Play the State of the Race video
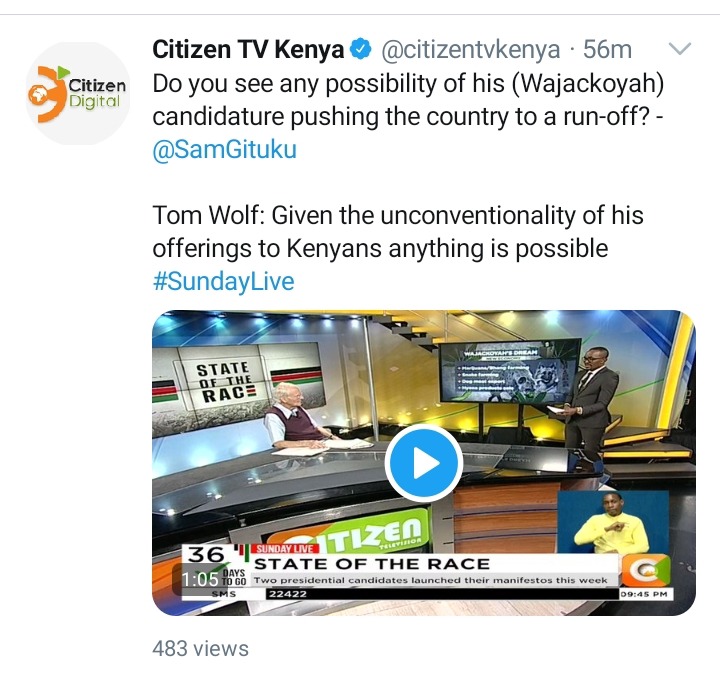 coord(423,463)
